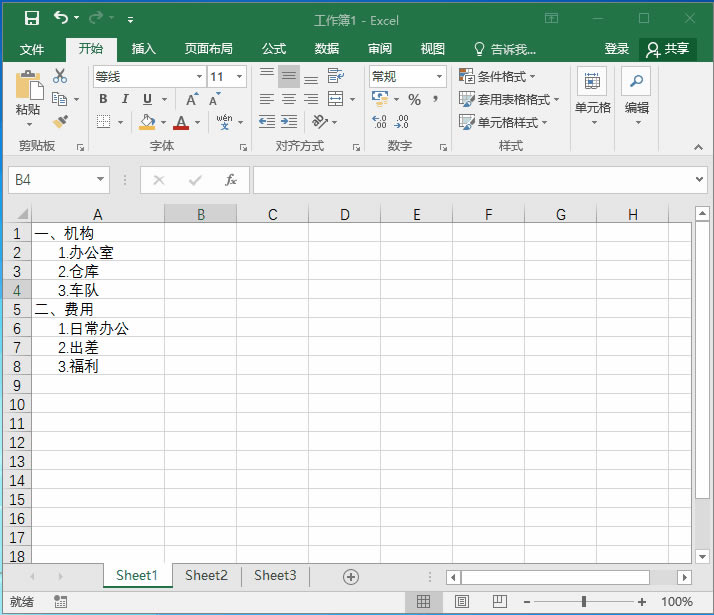714x615 pixels.
Task: Expand the number format dropdown showing 常规
Action: click(439, 76)
